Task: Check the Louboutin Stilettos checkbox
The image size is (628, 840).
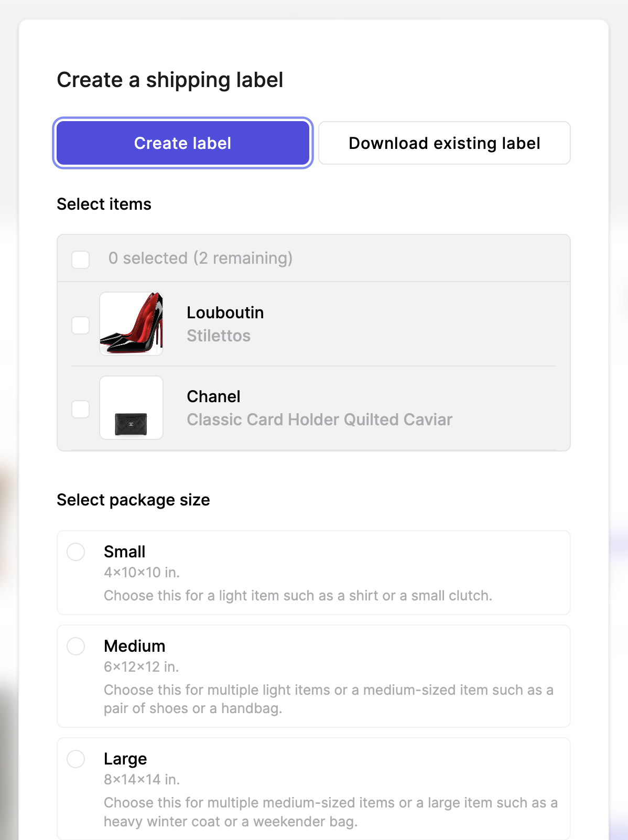Action: [x=81, y=325]
